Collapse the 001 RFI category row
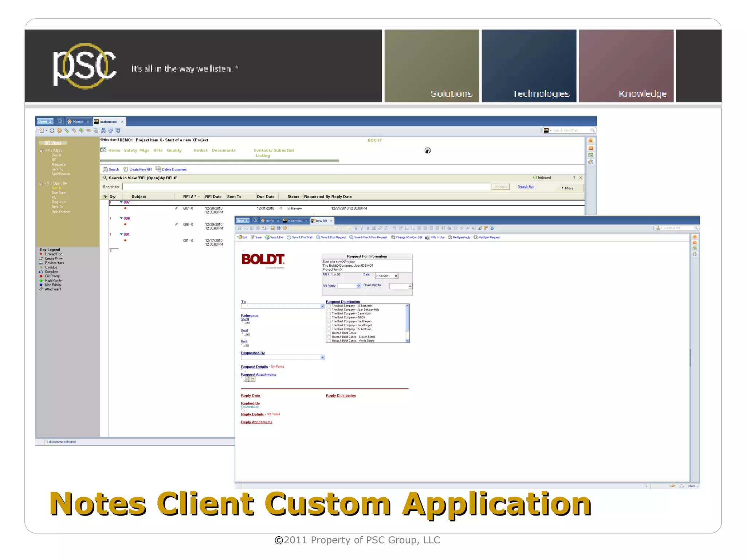 (x=121, y=234)
